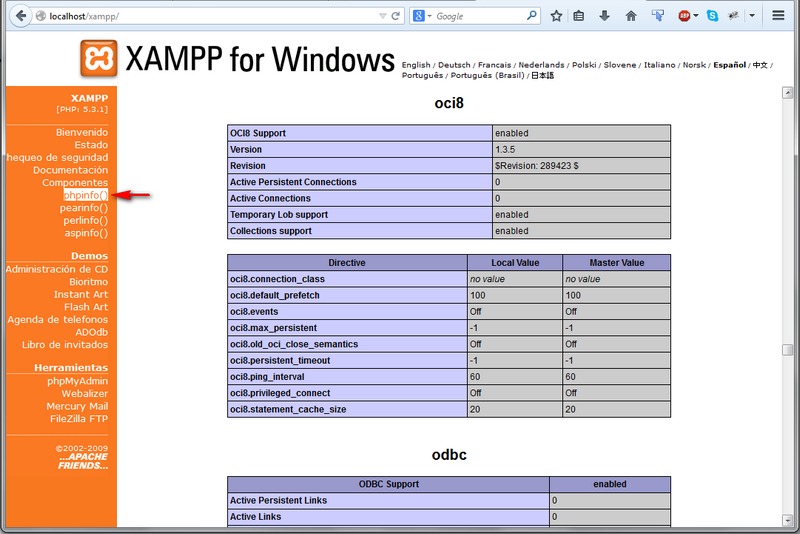The image size is (800, 534).
Task: Open the Google search engine selector
Action: click(422, 16)
